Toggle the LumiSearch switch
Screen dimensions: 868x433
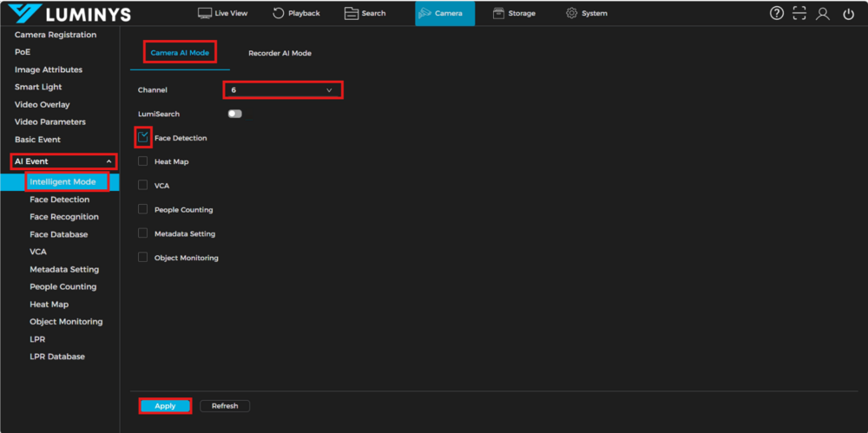234,114
